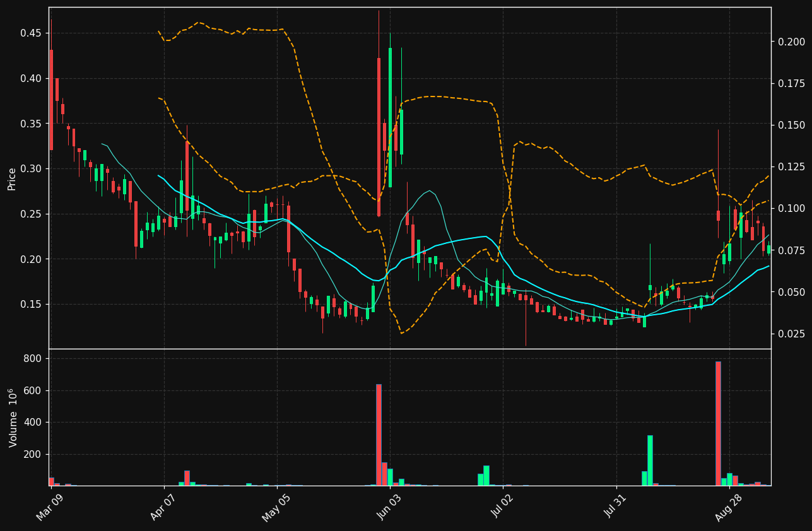Click the "0.30" price axis tick
This screenshot has width=812, height=531.
point(32,168)
